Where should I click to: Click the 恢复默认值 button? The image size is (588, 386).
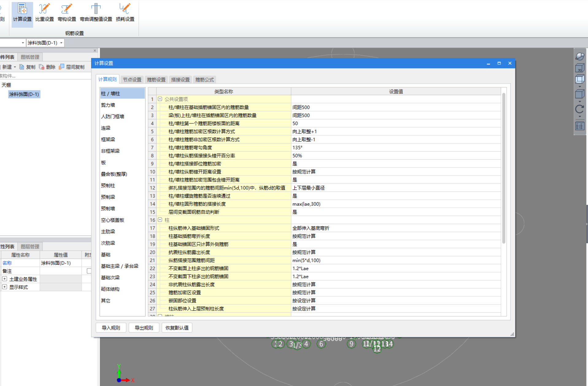pos(177,328)
